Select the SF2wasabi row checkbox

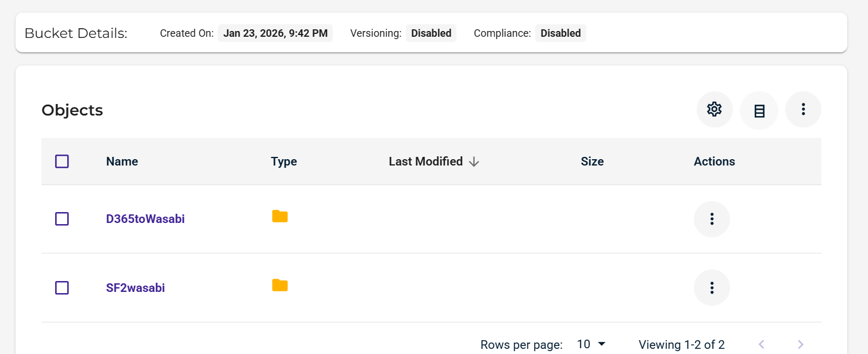[x=62, y=287]
